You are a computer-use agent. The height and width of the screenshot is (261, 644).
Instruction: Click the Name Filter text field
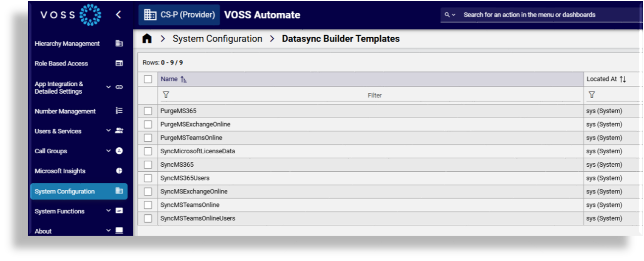click(x=375, y=95)
